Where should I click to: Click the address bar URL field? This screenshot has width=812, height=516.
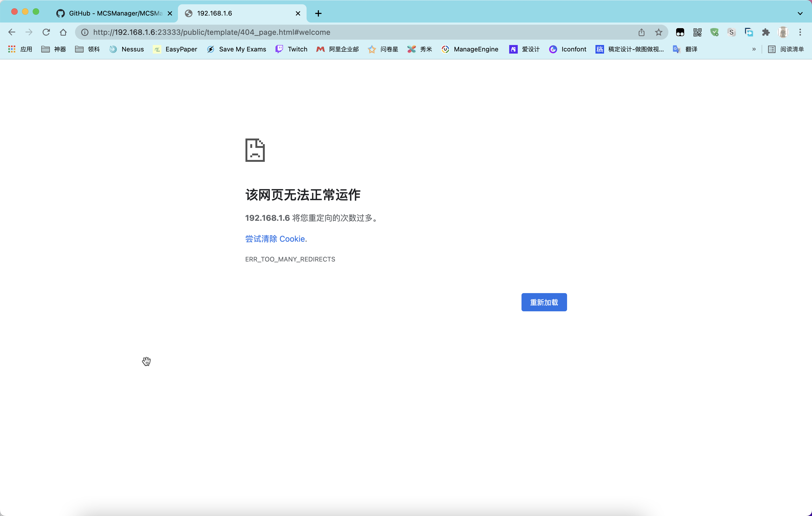pos(337,32)
